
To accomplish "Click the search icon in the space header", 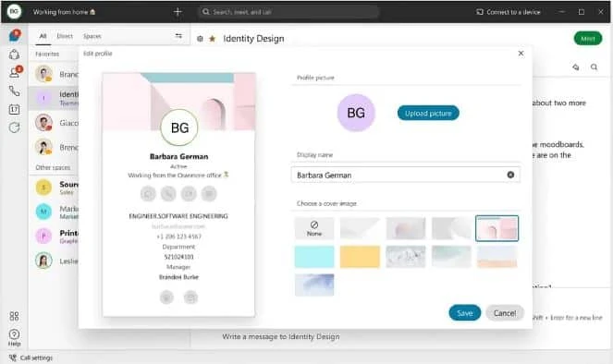I will pyautogui.click(x=594, y=67).
